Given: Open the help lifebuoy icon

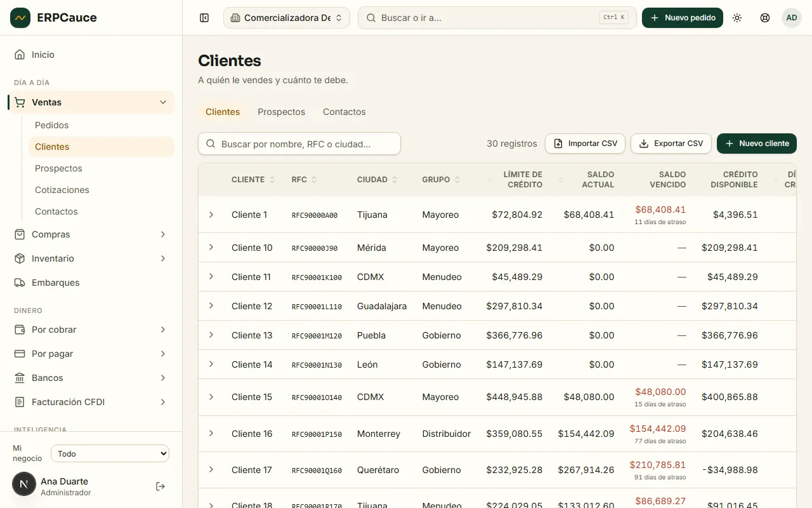Looking at the screenshot, I should (x=765, y=18).
